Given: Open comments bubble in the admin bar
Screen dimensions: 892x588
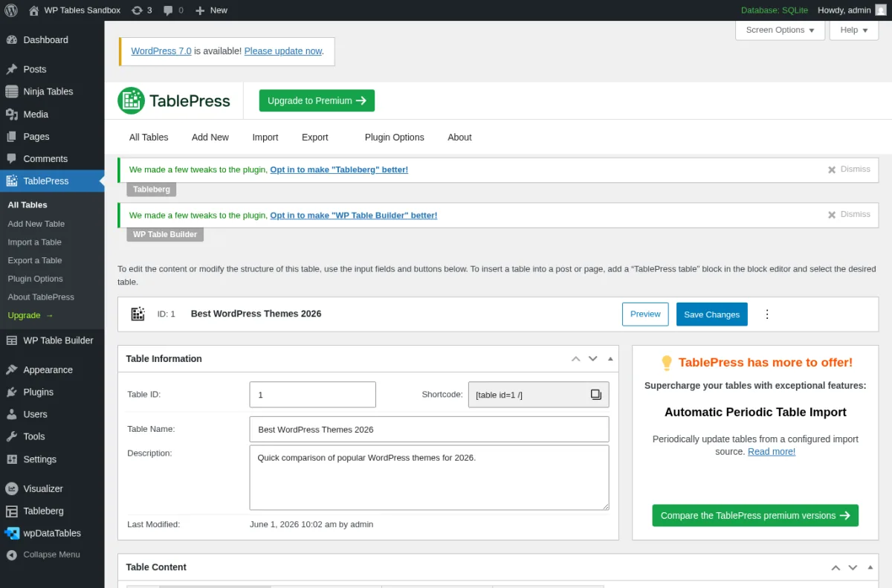Looking at the screenshot, I should click(173, 10).
